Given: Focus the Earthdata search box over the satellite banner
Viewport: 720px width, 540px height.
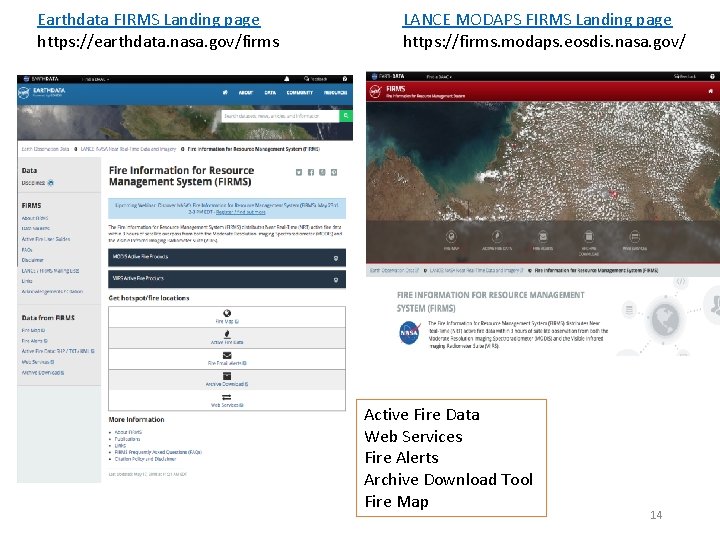Looking at the screenshot, I should [280, 116].
